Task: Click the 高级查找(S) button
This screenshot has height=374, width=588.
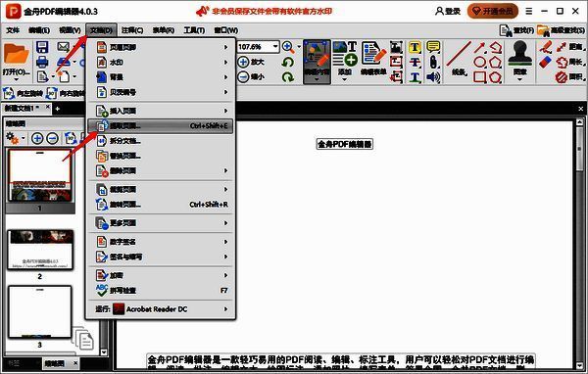Action: click(x=561, y=30)
